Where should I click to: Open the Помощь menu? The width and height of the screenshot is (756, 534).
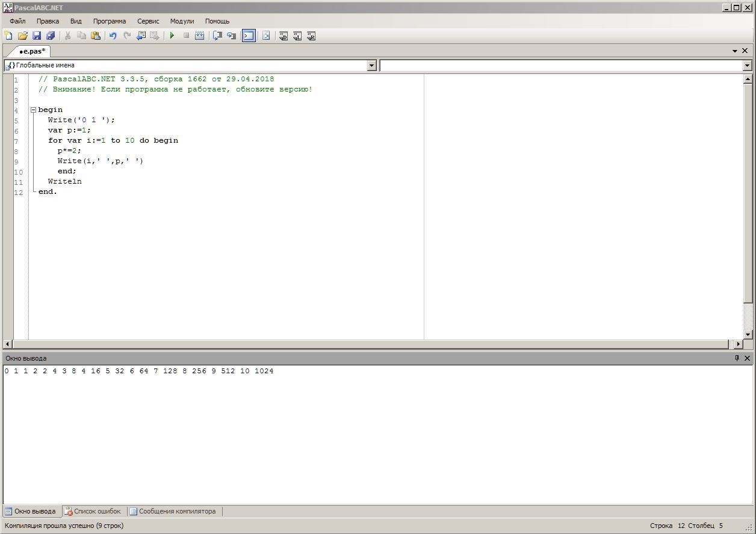pyautogui.click(x=217, y=21)
